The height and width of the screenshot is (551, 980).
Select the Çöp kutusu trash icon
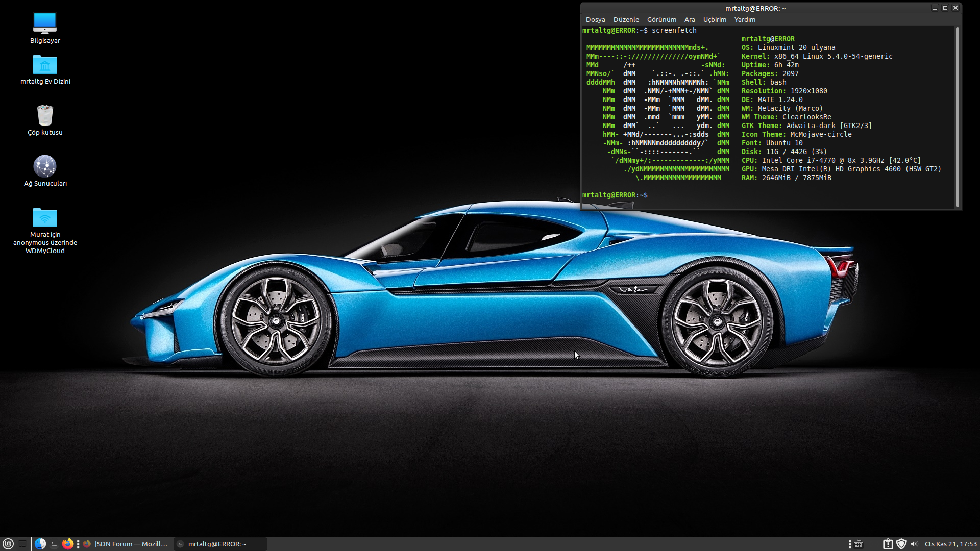click(x=45, y=116)
